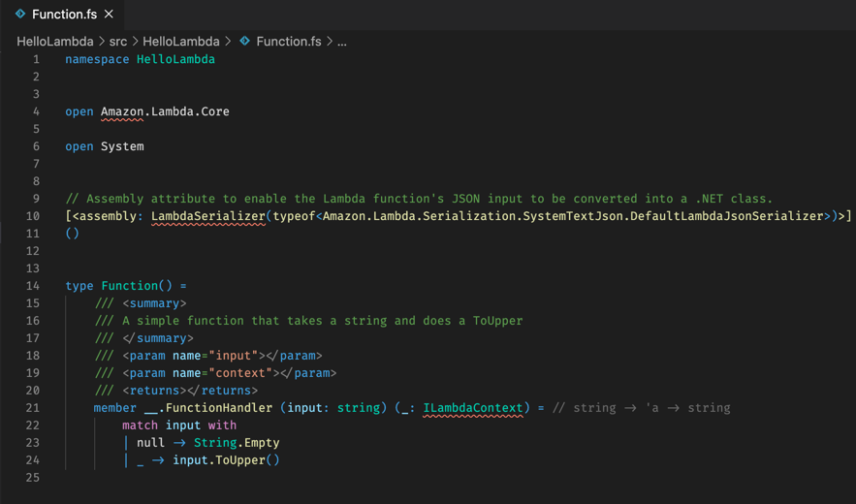Click line number 25 in gutter
Viewport: 856px width, 504px height.
click(33, 478)
